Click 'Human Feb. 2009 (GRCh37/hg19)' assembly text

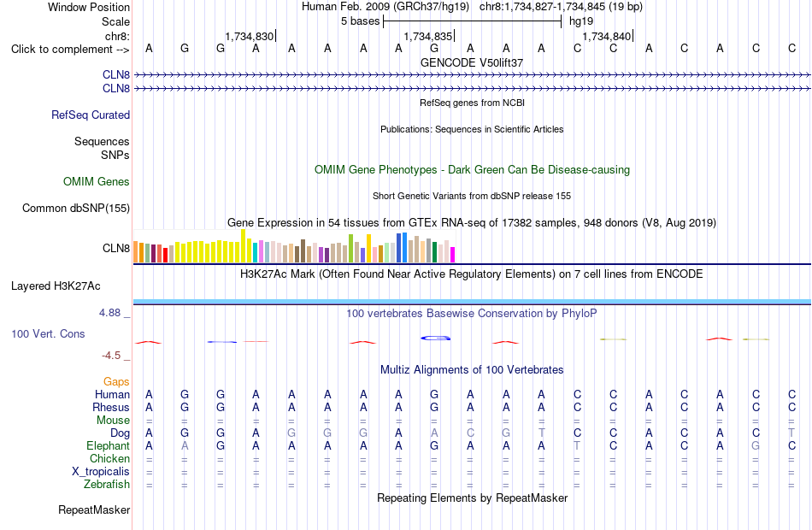[385, 7]
